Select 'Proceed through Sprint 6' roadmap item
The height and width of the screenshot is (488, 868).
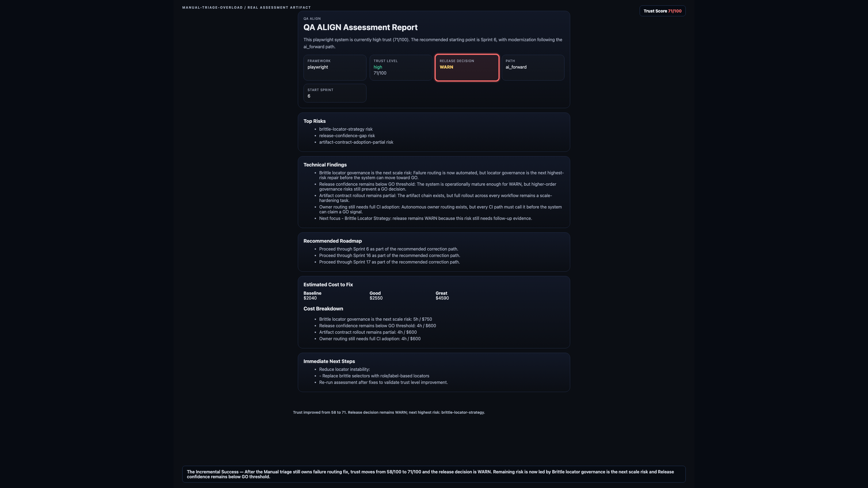tap(389, 249)
